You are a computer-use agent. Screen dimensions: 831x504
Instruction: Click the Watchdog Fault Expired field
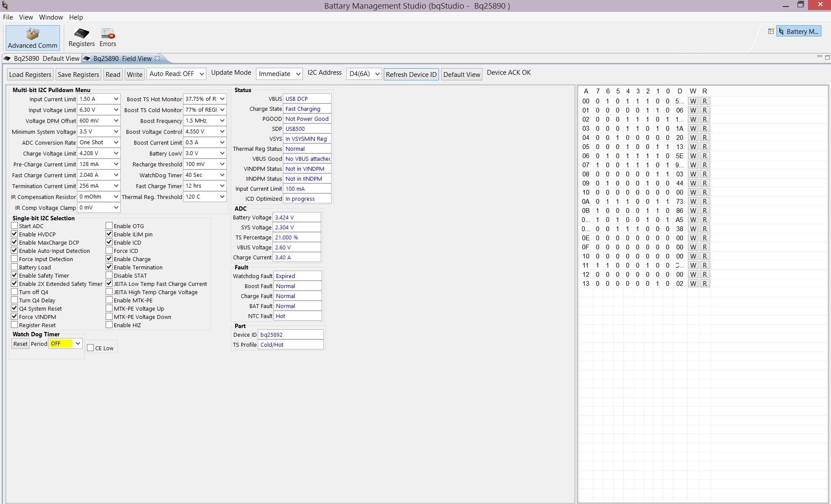(x=297, y=276)
